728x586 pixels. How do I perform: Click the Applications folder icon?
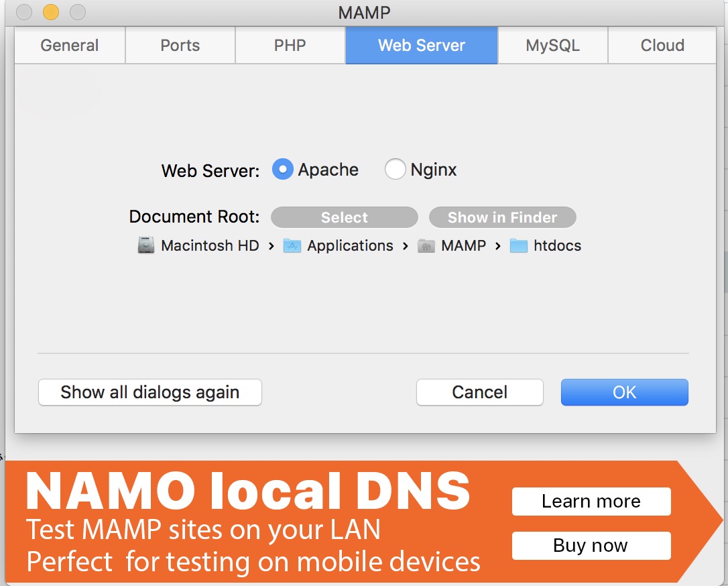pyautogui.click(x=292, y=245)
